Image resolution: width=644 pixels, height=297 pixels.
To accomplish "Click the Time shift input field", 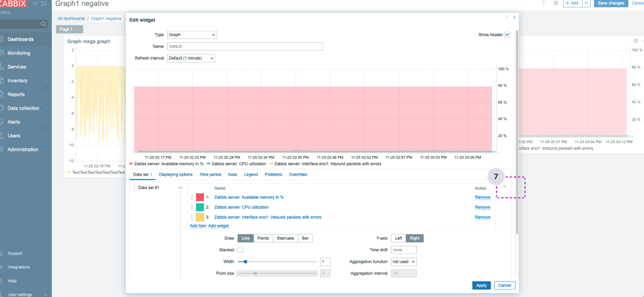I will 404,250.
